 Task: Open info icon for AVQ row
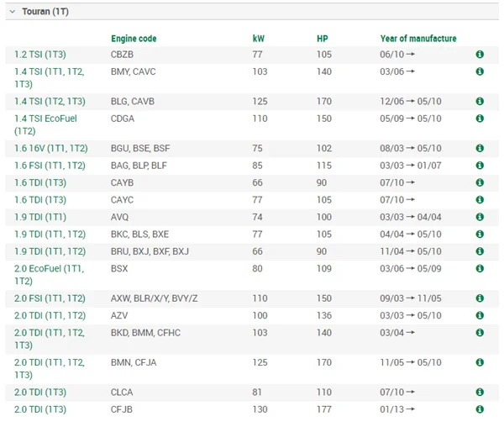click(x=480, y=217)
